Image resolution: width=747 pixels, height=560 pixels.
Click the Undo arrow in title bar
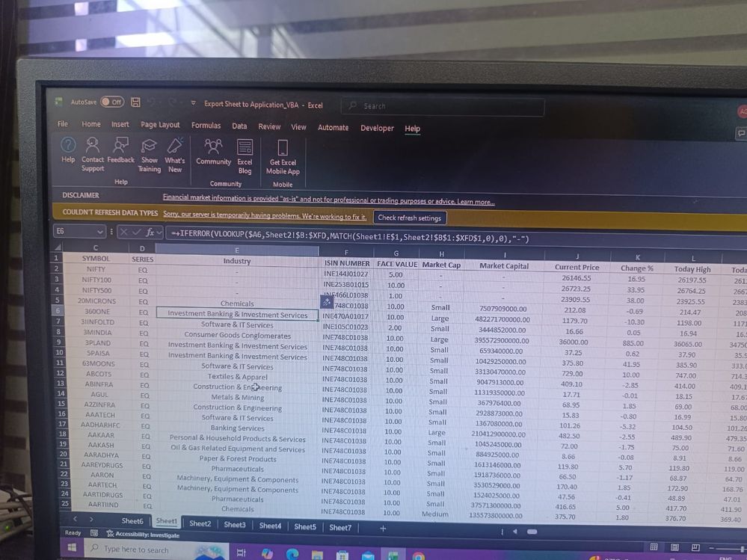tap(152, 102)
